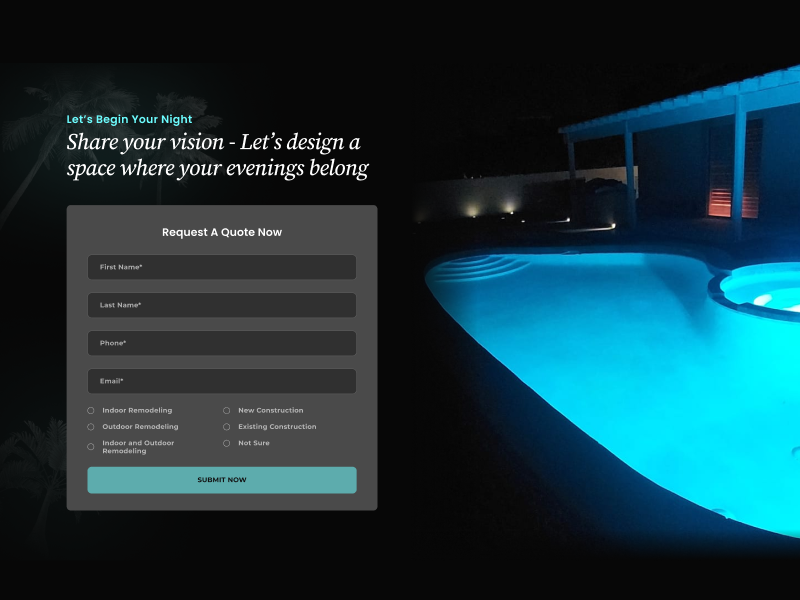Choose the Existing Construction radio option
The height and width of the screenshot is (600, 800).
pyautogui.click(x=227, y=427)
